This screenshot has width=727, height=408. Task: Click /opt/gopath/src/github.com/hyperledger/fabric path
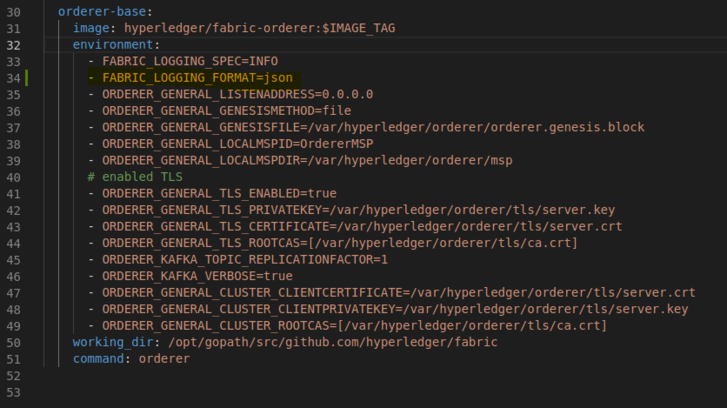click(x=332, y=342)
